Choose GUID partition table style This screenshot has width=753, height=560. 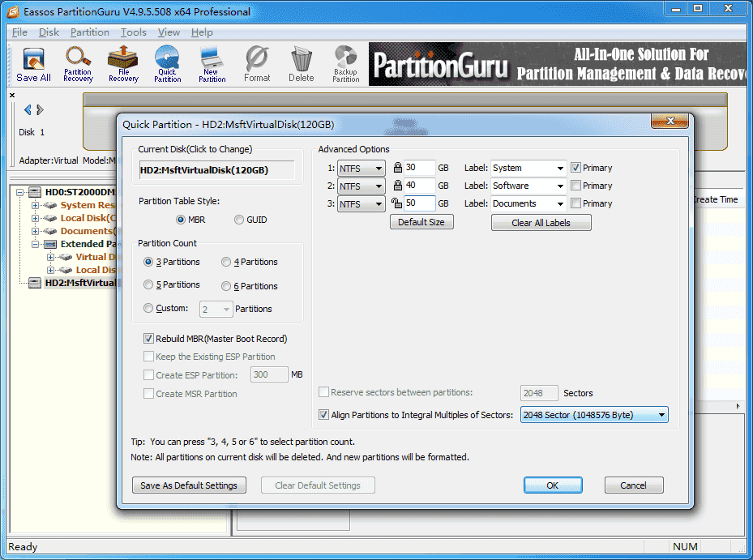click(x=238, y=220)
